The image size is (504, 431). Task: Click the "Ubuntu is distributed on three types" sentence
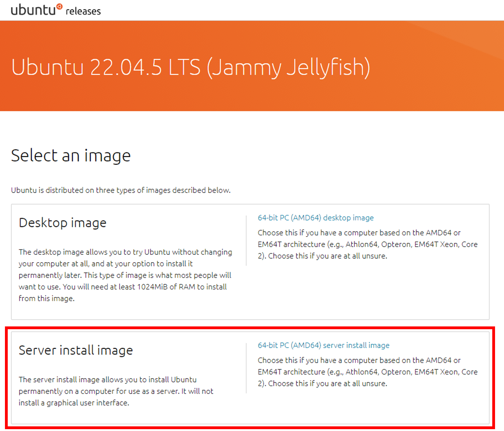click(x=121, y=190)
